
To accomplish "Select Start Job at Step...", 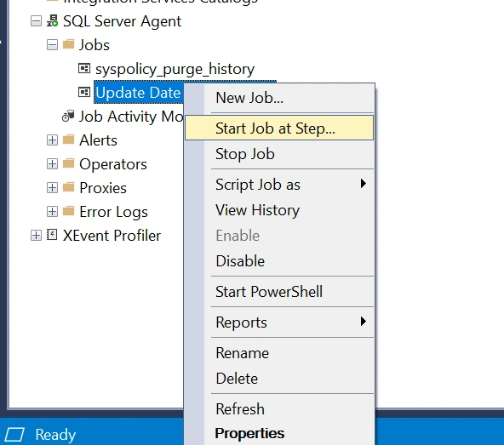I will [x=279, y=128].
